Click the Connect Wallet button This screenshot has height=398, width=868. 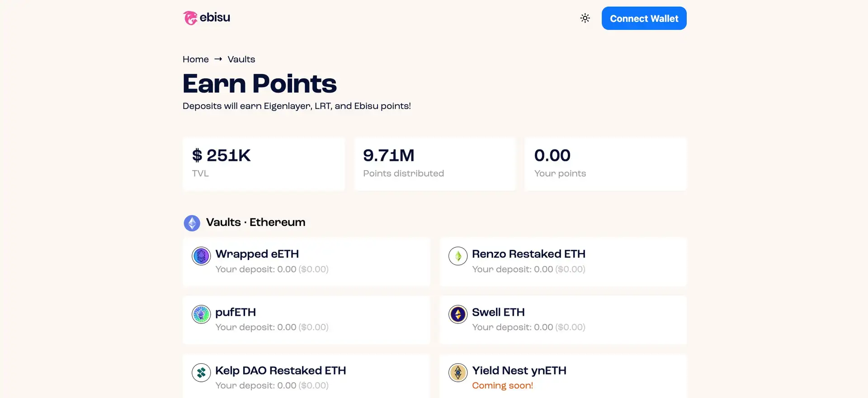[644, 18]
